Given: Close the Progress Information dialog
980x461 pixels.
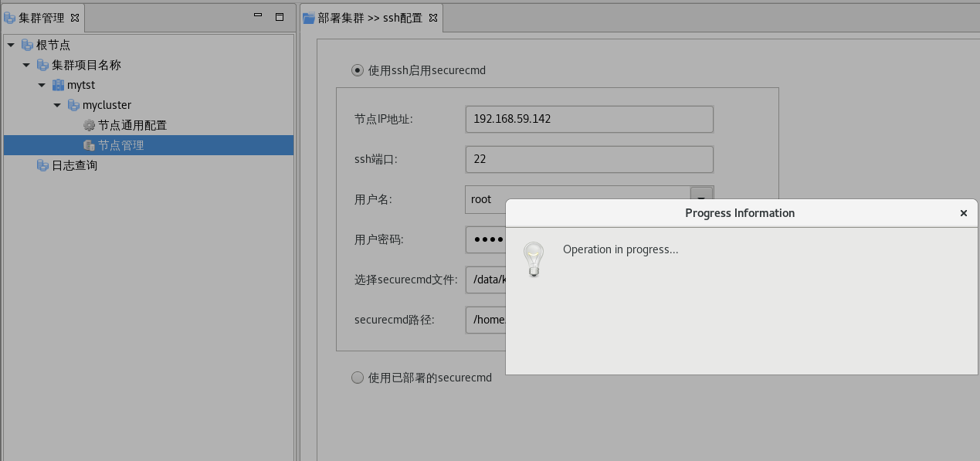Looking at the screenshot, I should tap(963, 213).
